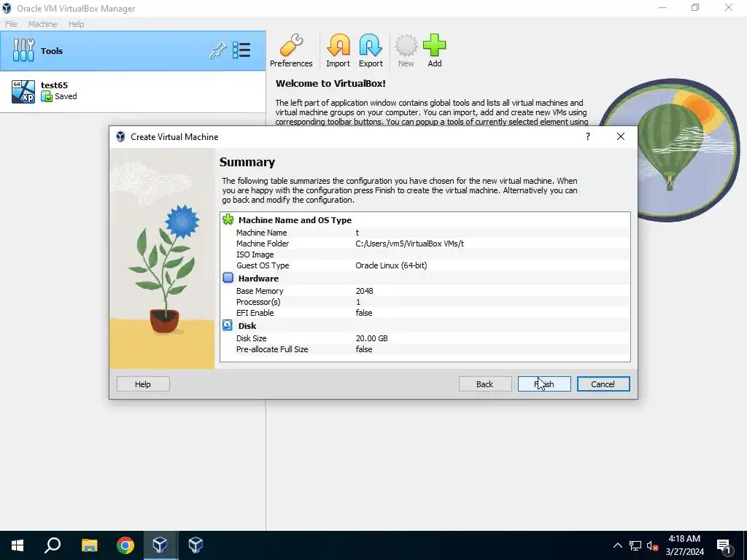
Task: Click the VirtualBox cube icon in dialog title
Action: point(120,137)
